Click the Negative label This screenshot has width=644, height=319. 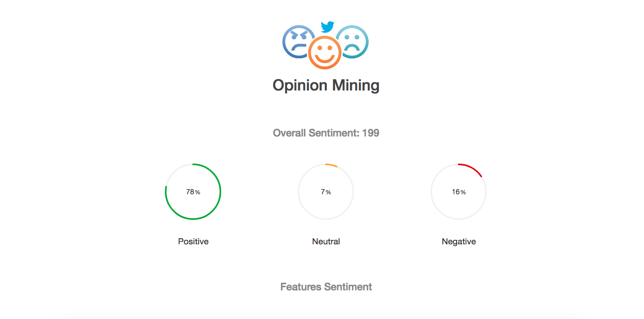tap(459, 241)
